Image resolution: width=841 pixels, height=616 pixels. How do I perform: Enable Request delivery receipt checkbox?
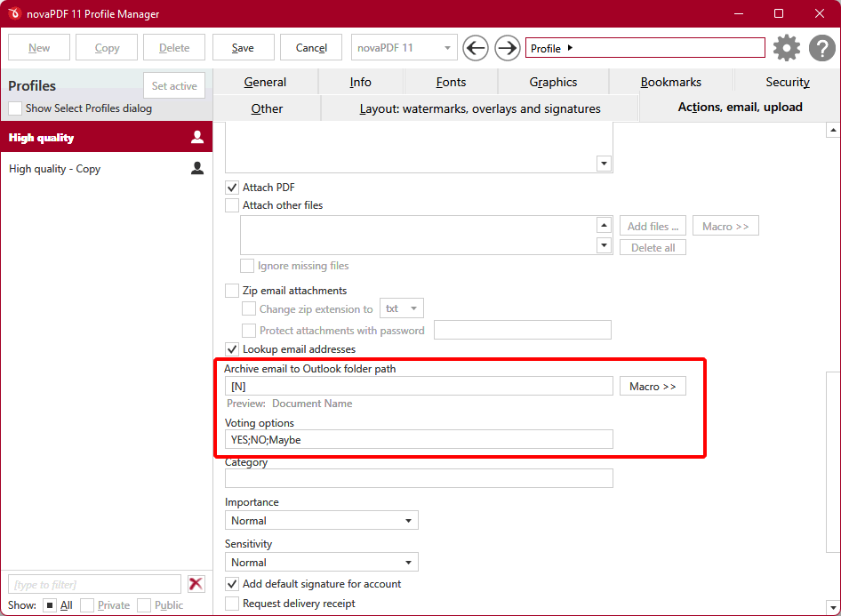(232, 604)
